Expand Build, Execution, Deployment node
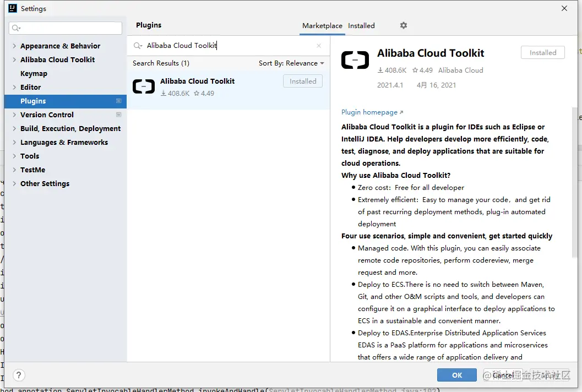Viewport: 582px width, 392px height. [14, 128]
